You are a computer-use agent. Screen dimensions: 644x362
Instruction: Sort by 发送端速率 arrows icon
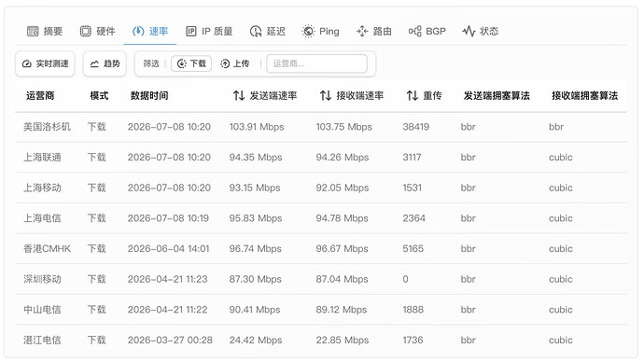pos(239,95)
